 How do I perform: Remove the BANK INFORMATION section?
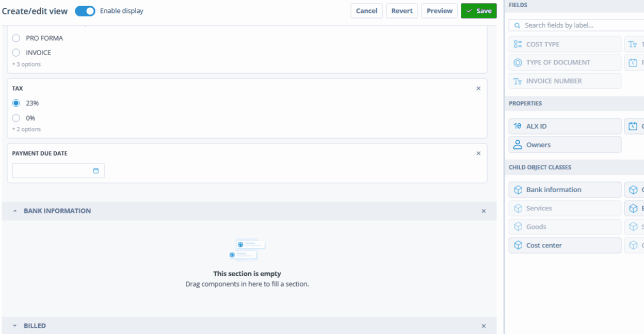click(x=484, y=211)
